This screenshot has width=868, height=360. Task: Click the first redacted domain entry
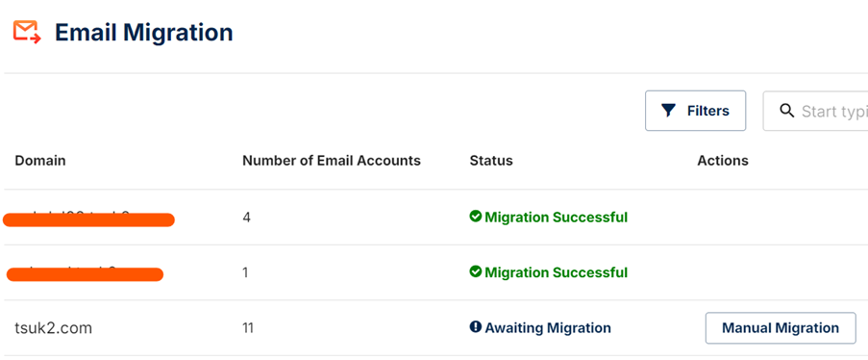point(88,219)
